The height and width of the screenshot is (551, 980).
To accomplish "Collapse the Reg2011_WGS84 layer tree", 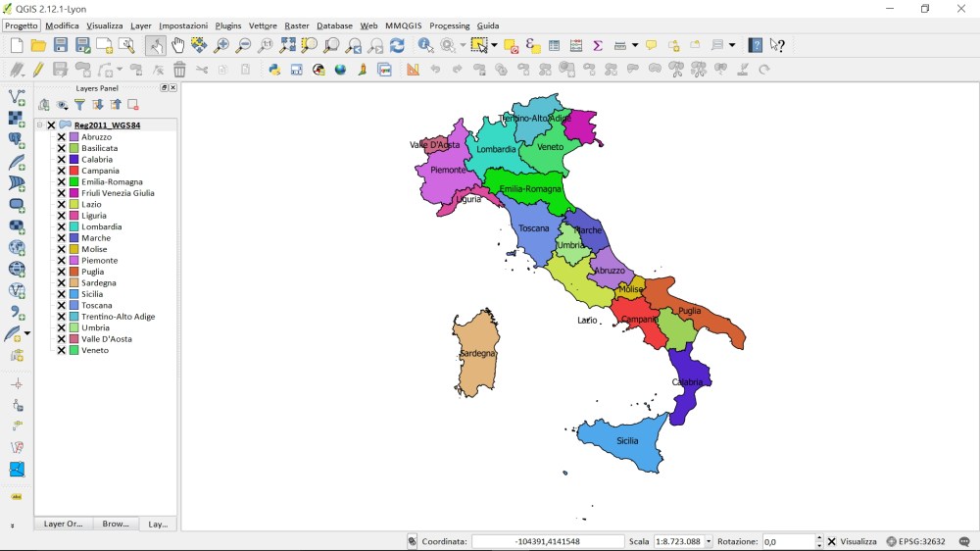I will coord(40,125).
